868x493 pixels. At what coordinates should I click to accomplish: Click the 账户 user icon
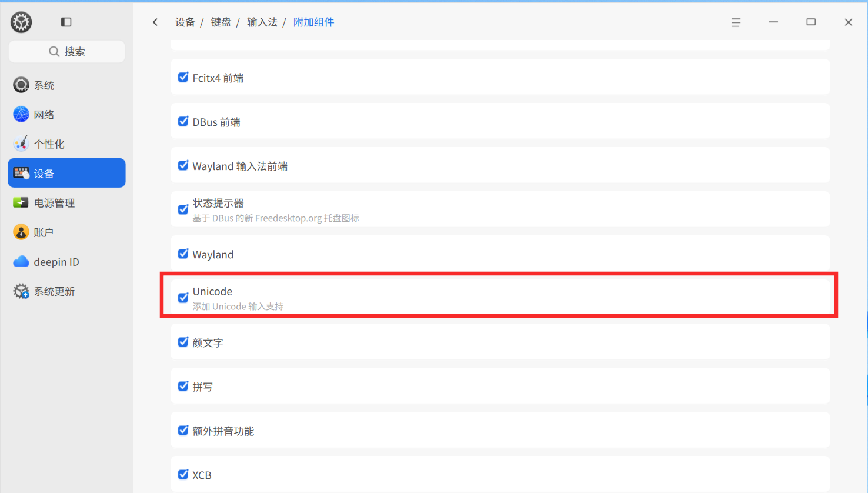click(21, 232)
